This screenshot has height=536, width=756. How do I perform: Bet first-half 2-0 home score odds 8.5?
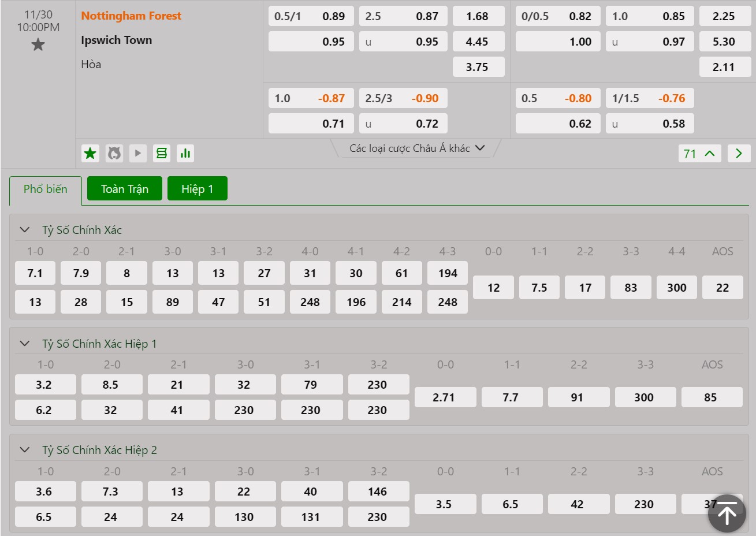[112, 385]
